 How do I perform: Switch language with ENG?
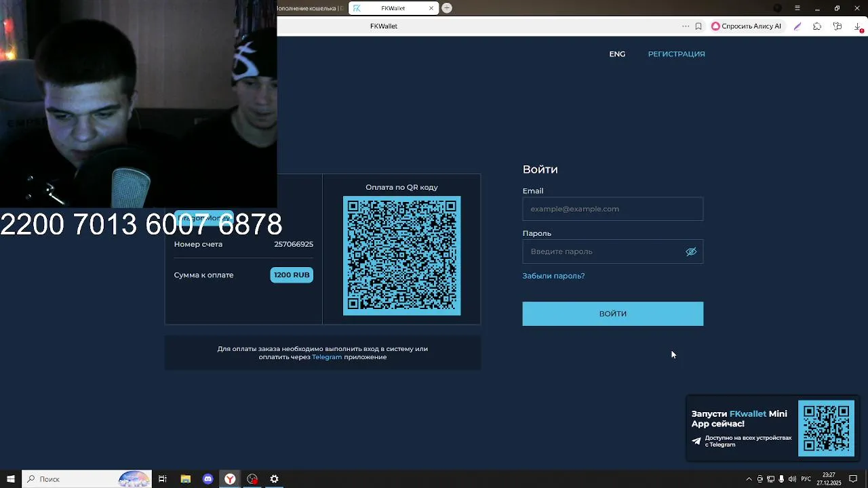click(x=617, y=54)
